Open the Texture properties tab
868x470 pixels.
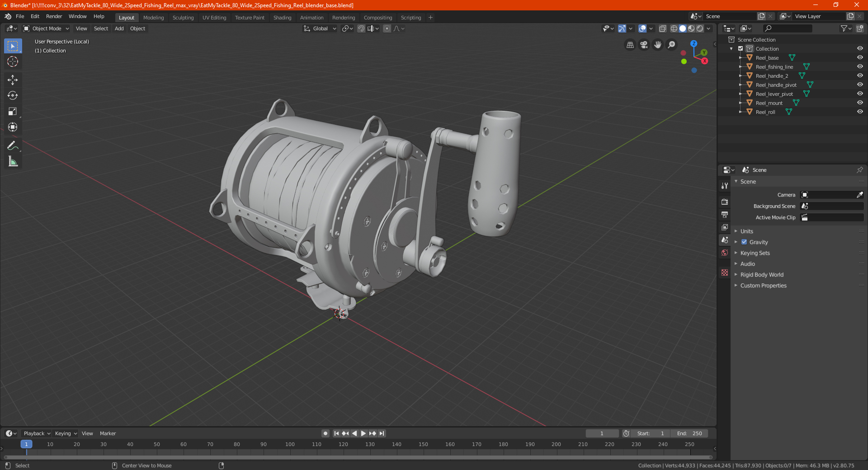point(725,273)
